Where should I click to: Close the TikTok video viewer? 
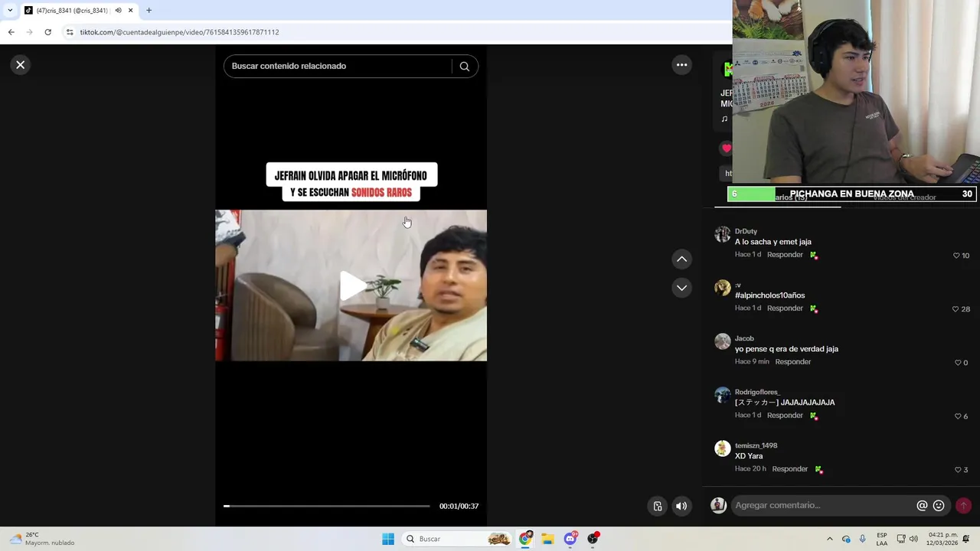click(21, 65)
